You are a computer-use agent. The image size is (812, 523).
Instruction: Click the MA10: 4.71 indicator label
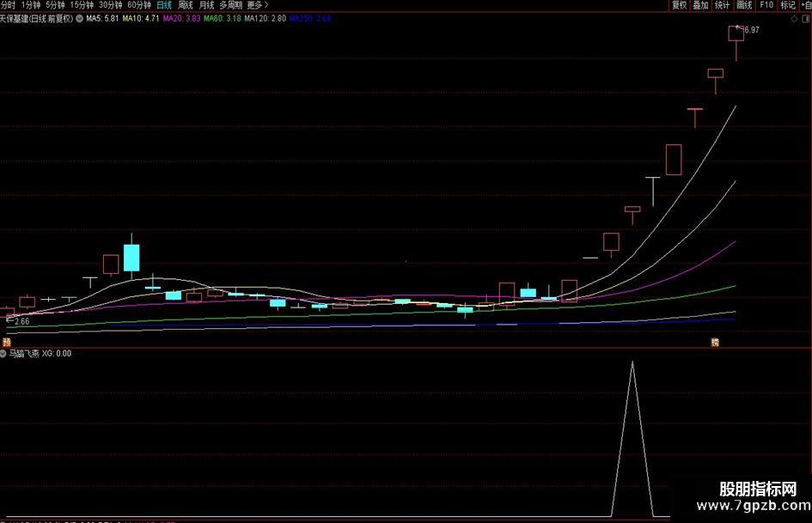click(141, 19)
